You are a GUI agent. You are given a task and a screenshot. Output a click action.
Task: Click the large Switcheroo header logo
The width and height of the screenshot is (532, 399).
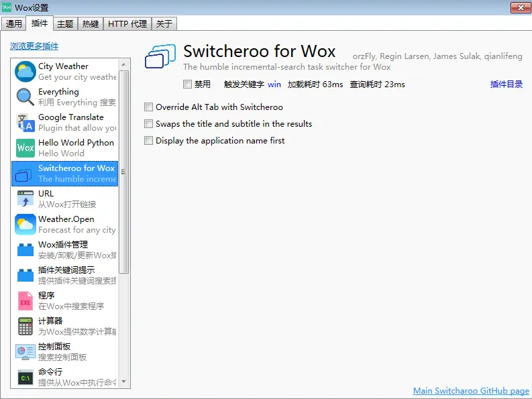tap(160, 56)
